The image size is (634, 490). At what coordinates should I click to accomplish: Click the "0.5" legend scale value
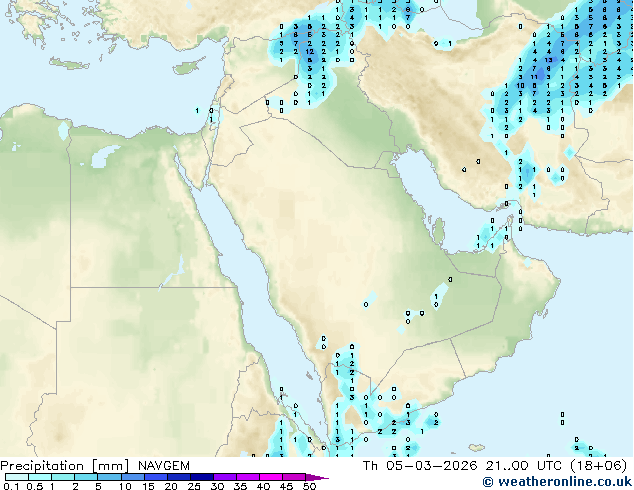[x=34, y=486]
